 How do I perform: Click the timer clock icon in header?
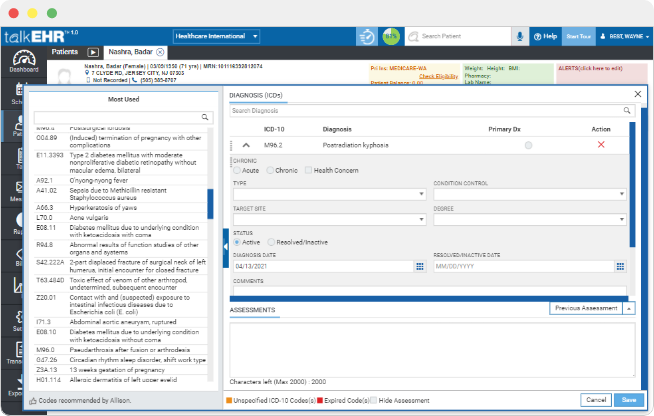point(368,36)
